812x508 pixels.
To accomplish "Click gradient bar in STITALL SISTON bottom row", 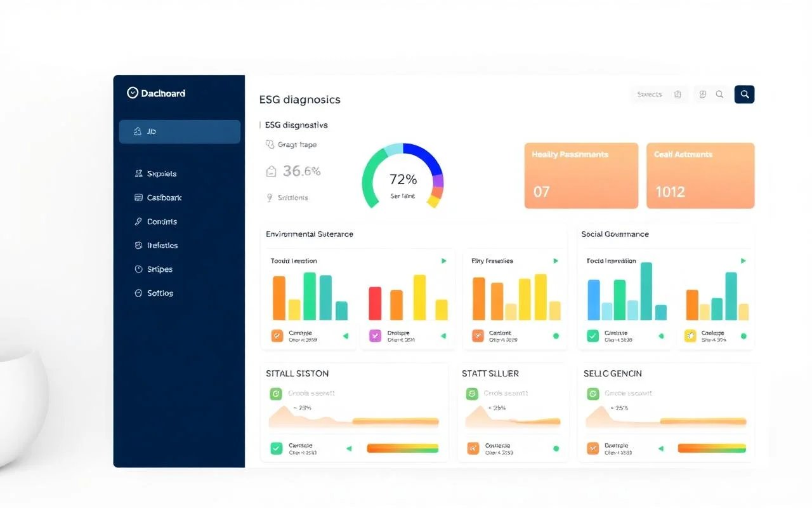I will coord(403,448).
